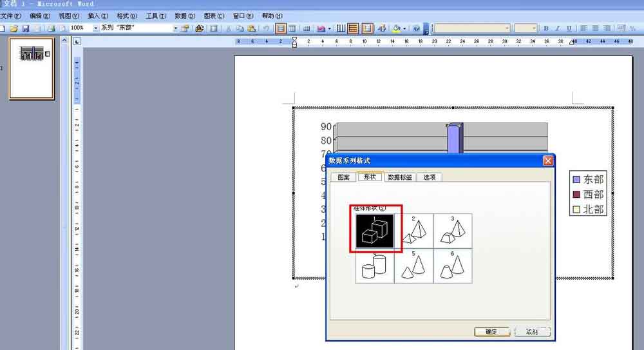Select column shape 6 truncated cone

453,266
